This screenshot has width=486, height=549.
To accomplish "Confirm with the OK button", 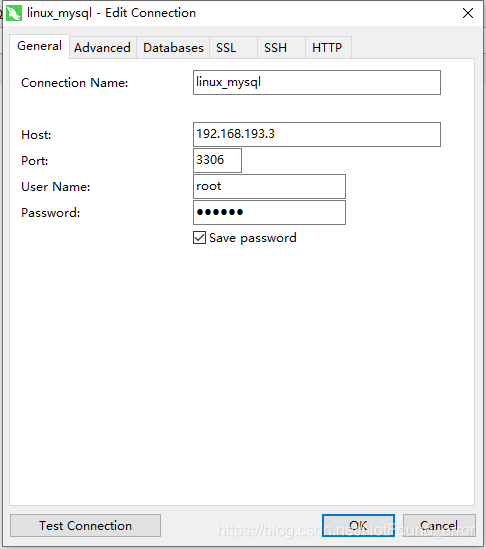I will [359, 526].
